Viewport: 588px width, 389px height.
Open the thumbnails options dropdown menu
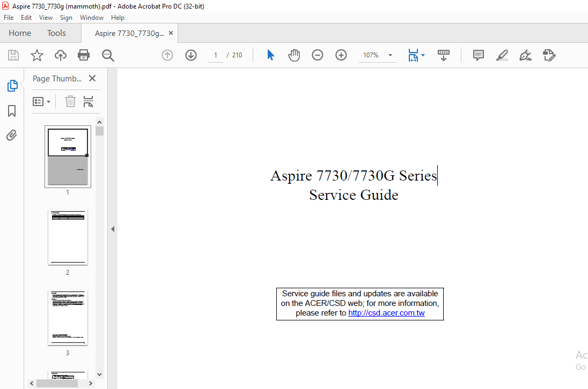(42, 101)
